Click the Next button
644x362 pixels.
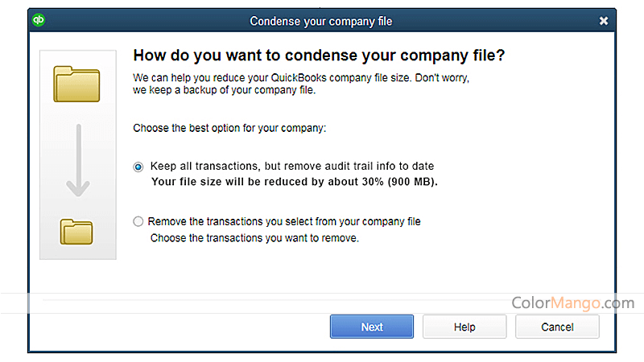pos(372,327)
